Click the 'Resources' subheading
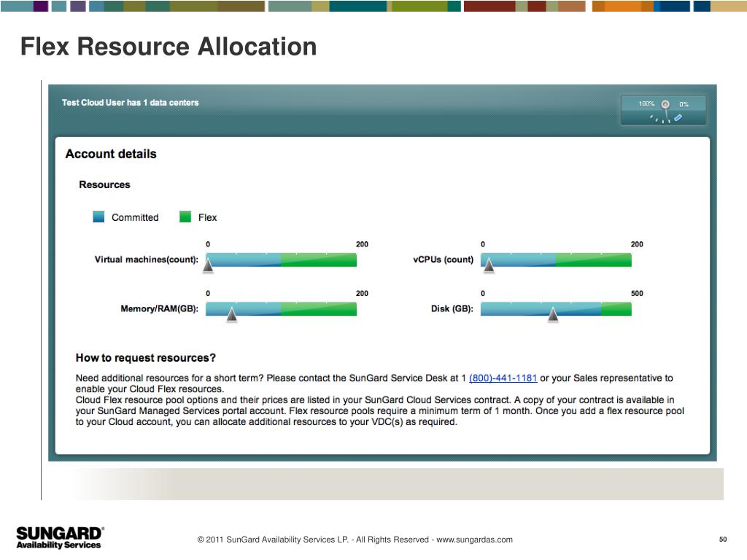This screenshot has width=747, height=560. click(104, 184)
